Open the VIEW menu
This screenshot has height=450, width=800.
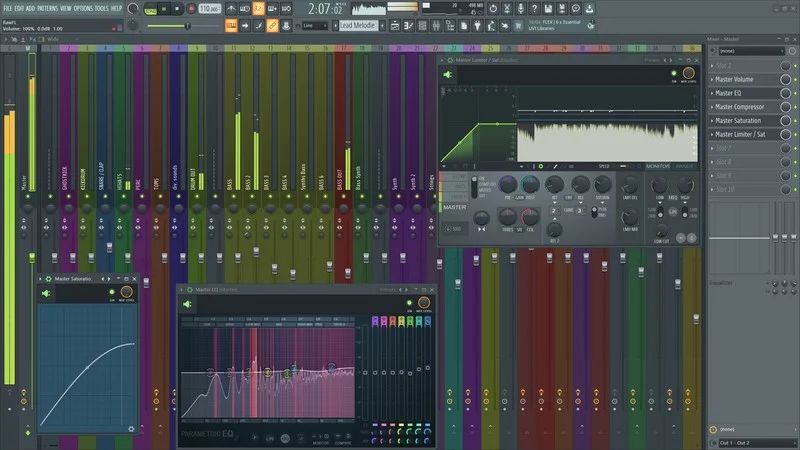point(66,9)
